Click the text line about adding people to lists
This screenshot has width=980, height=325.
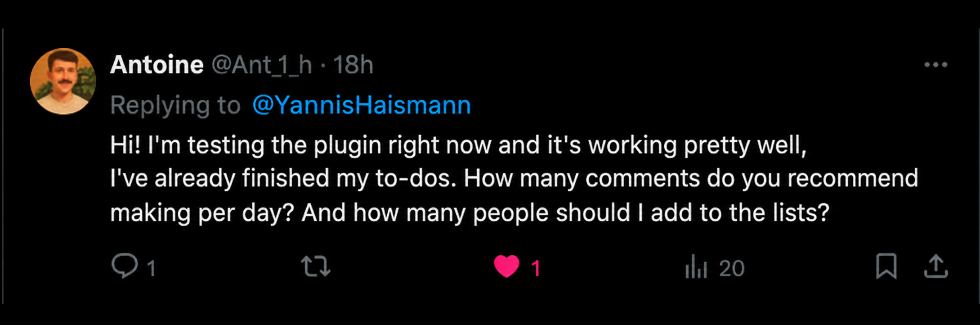click(470, 212)
